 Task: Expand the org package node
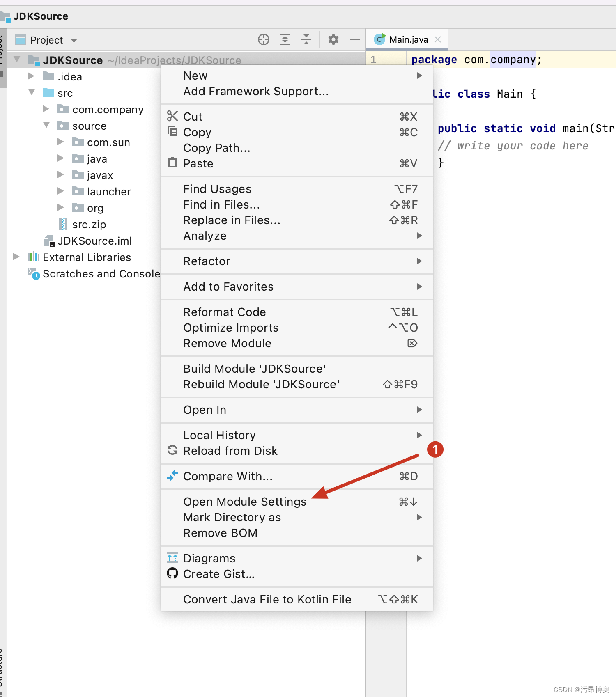(61, 207)
